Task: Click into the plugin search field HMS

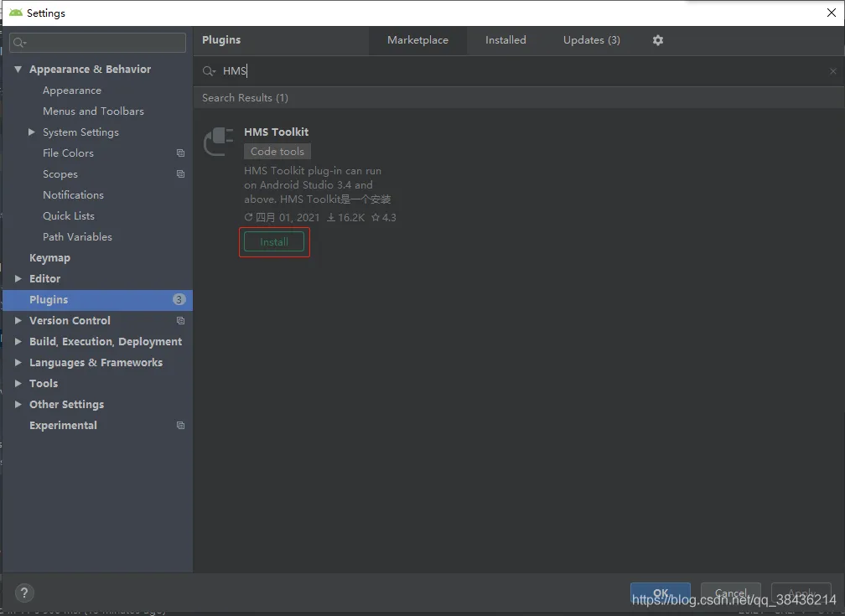Action: (x=517, y=71)
